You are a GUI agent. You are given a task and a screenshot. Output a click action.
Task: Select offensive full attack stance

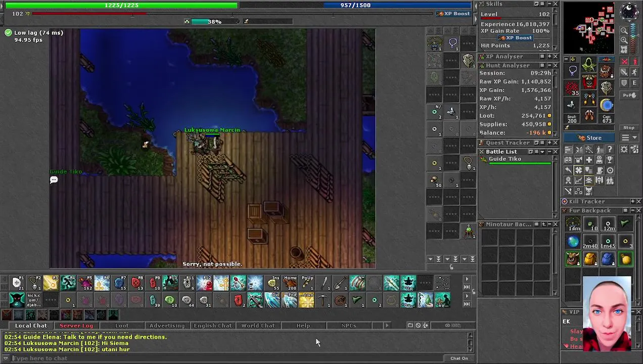point(625,62)
